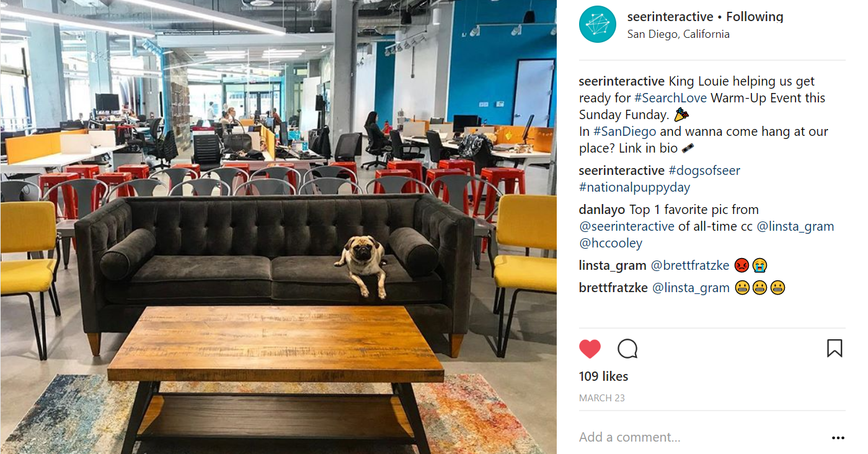Open the #SearchLove hashtag
Image resolution: width=868 pixels, height=454 pixels.
tap(670, 98)
